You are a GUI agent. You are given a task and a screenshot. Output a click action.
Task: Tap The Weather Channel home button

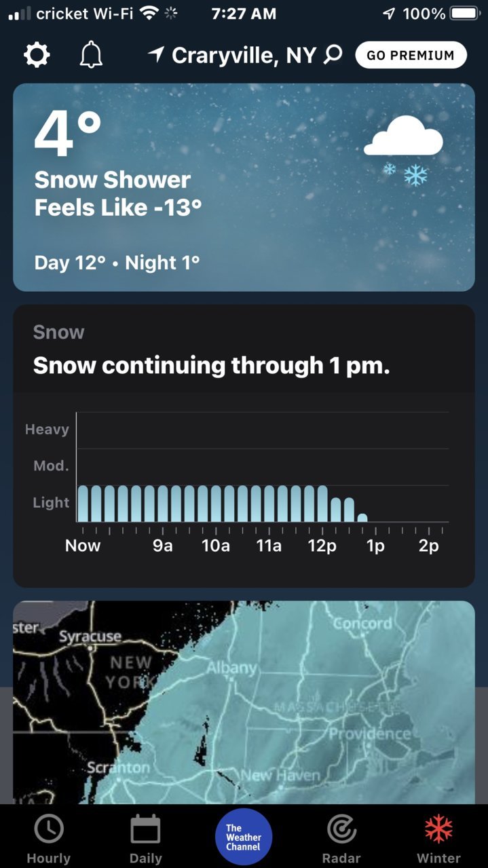click(244, 837)
